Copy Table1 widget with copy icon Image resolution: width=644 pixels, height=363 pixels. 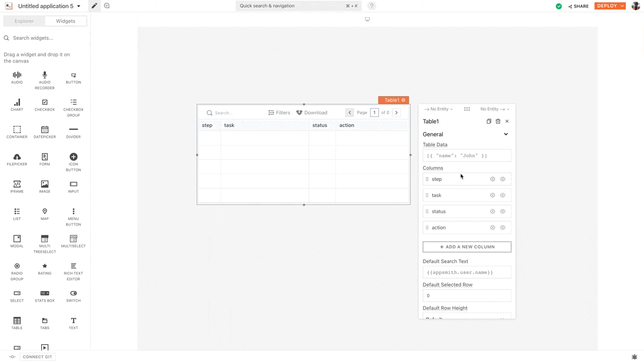click(489, 121)
